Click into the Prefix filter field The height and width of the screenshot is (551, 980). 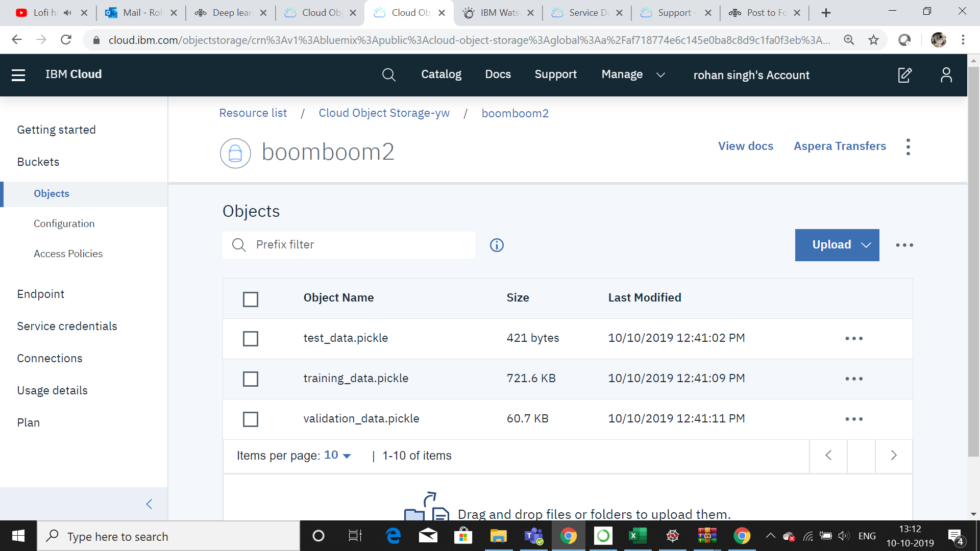pos(349,245)
